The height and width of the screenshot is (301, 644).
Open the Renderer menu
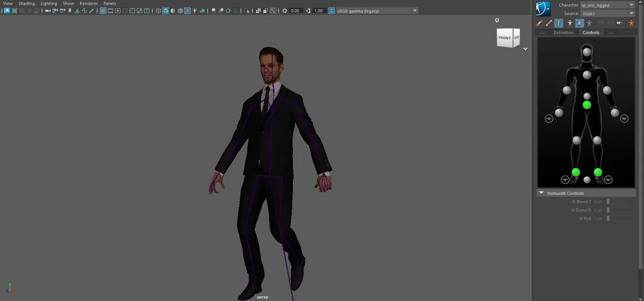(x=89, y=3)
